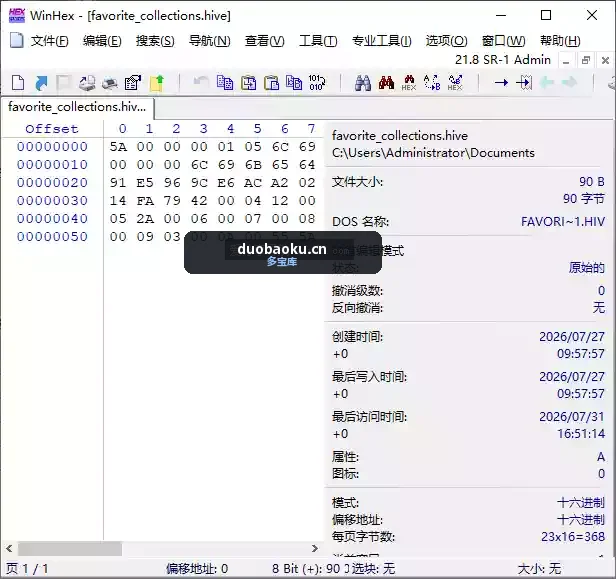This screenshot has height=579, width=616.
Task: Click the Forward navigation arrow icon
Action: [570, 83]
